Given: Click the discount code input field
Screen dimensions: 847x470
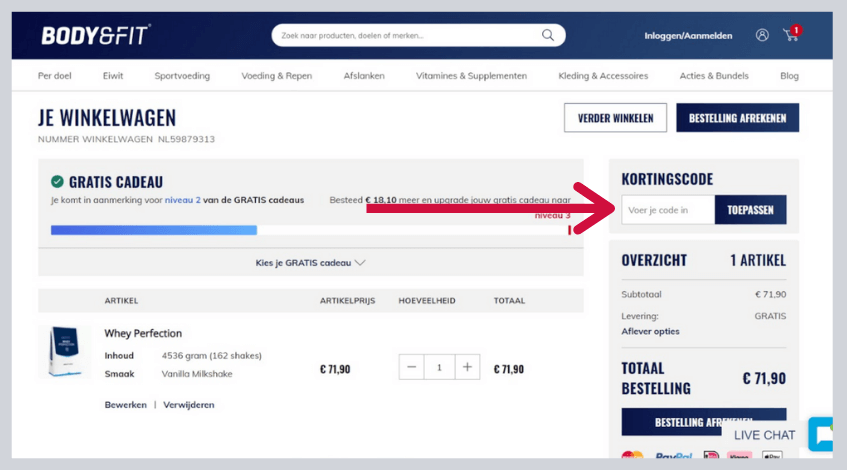Looking at the screenshot, I should click(667, 210).
